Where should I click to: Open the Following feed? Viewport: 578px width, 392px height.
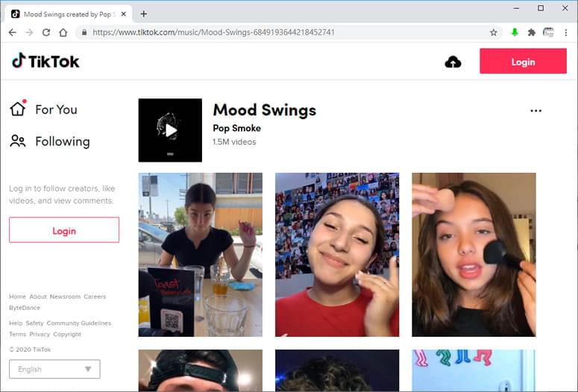click(x=50, y=142)
